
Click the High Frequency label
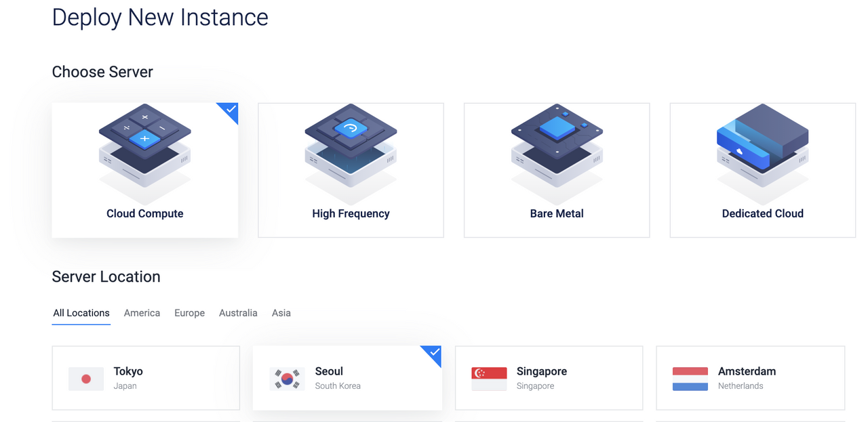pyautogui.click(x=351, y=213)
